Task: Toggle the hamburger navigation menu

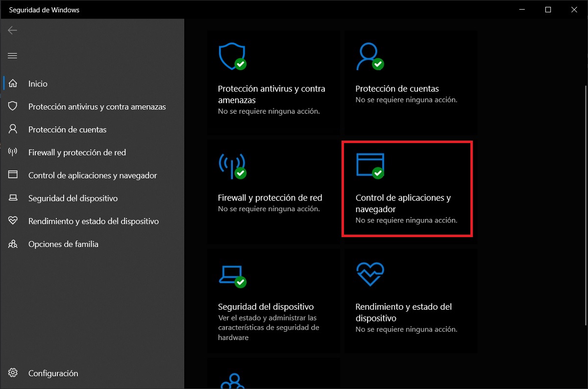Action: 13,56
